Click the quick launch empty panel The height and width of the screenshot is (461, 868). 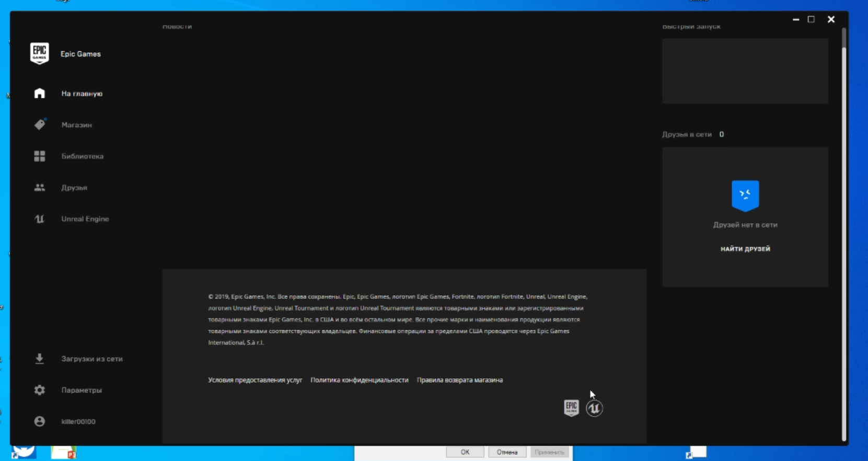click(x=745, y=71)
